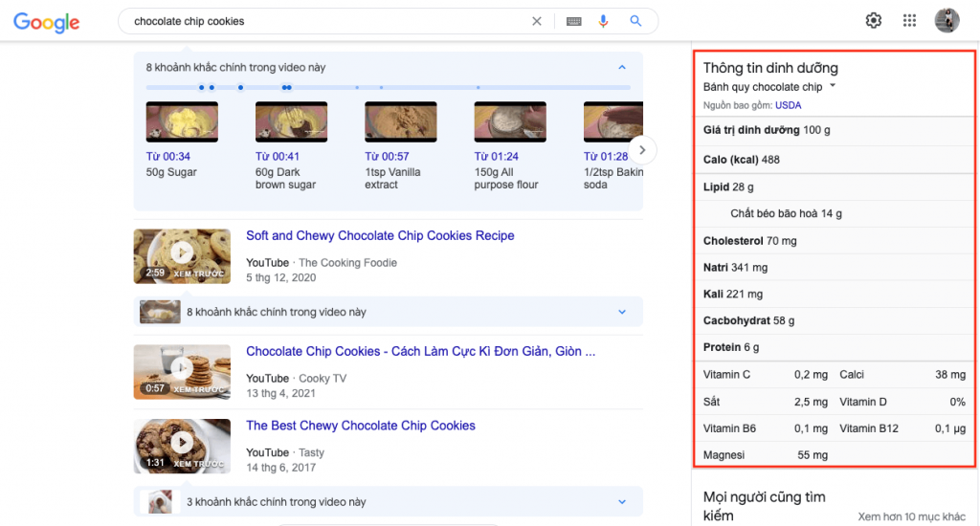
Task: Open Soft and Chewy Chocolate Chip Cookies Recipe
Action: 380,235
